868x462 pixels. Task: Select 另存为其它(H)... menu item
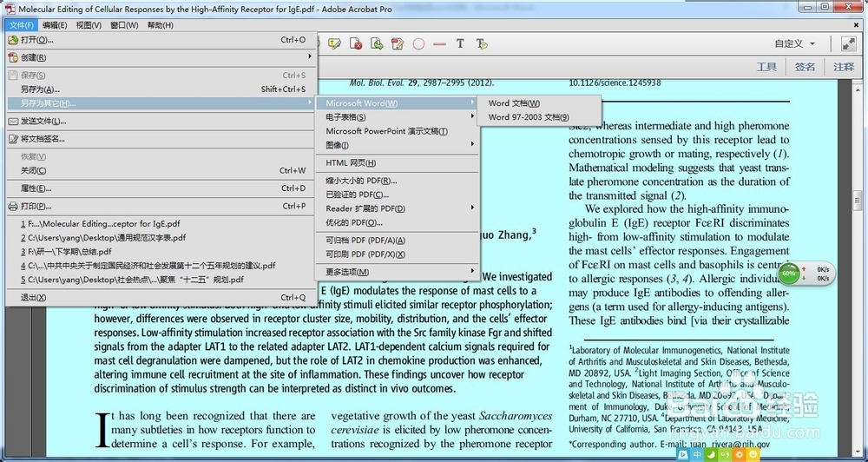tap(161, 103)
